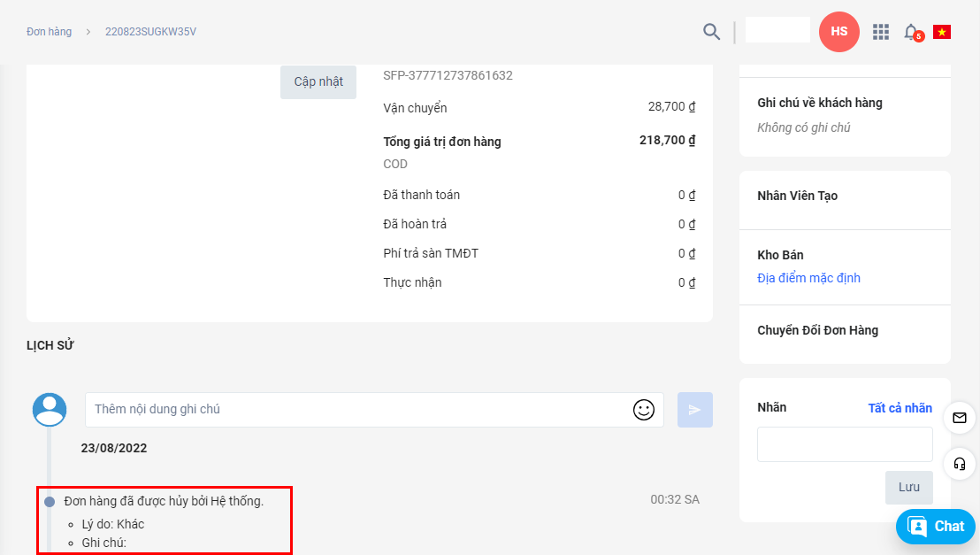980x555 pixels.
Task: Show all labels via Tất cả nhãn
Action: (x=900, y=408)
